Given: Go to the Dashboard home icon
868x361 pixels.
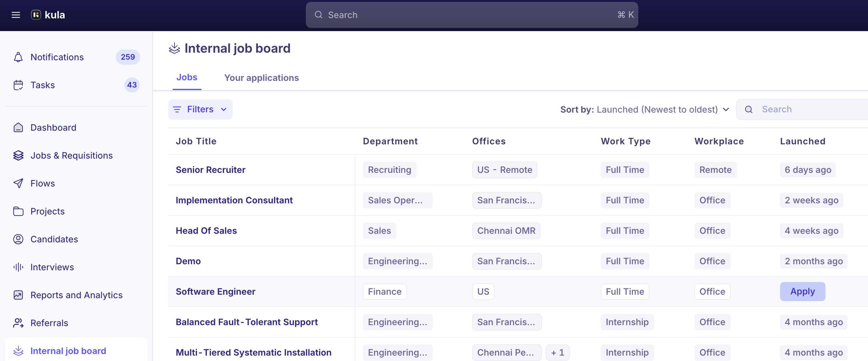Looking at the screenshot, I should (18, 128).
